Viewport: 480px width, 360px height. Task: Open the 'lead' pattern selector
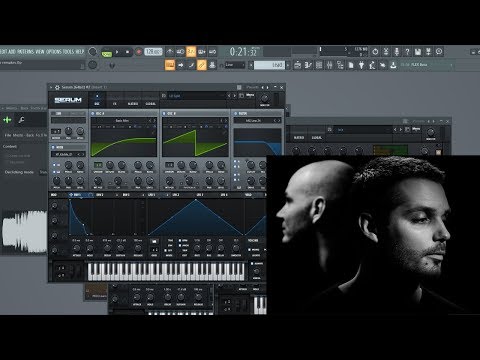(269, 65)
